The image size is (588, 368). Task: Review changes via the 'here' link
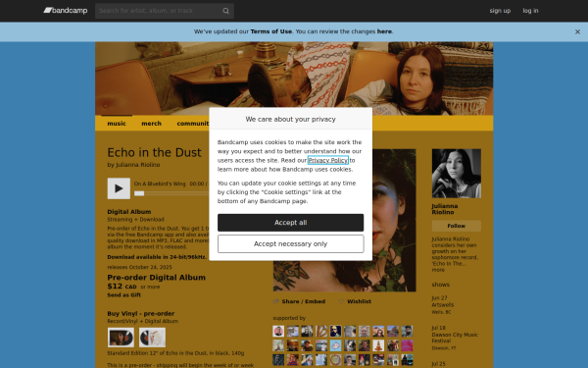click(384, 31)
